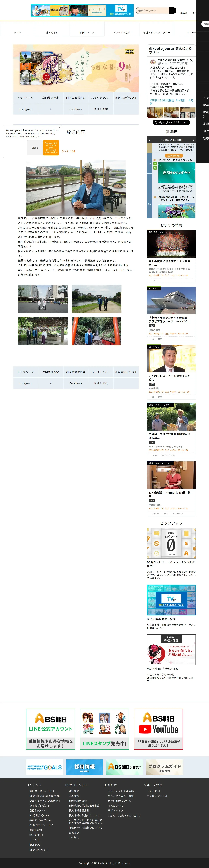Click the green 解 commentary icon

[x=155, y=168]
